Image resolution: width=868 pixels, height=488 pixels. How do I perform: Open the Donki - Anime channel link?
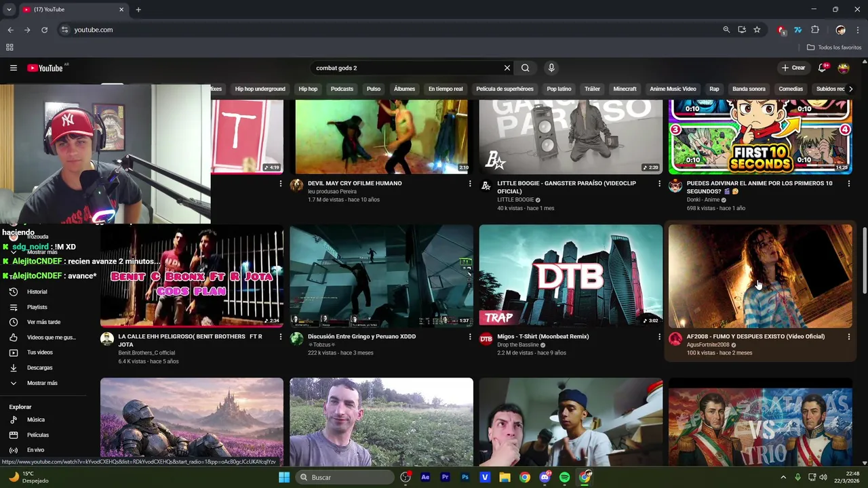[703, 200]
